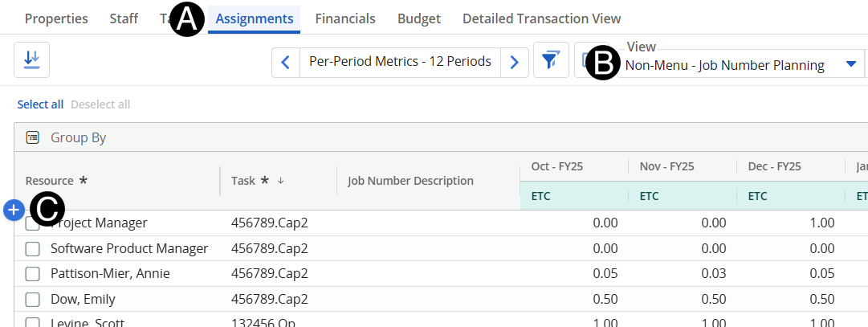
Task: Click the Deselect all link
Action: tap(100, 104)
